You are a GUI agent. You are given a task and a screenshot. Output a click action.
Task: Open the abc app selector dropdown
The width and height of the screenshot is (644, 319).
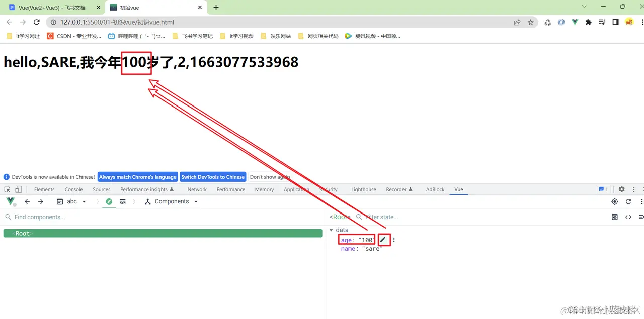[x=71, y=201]
